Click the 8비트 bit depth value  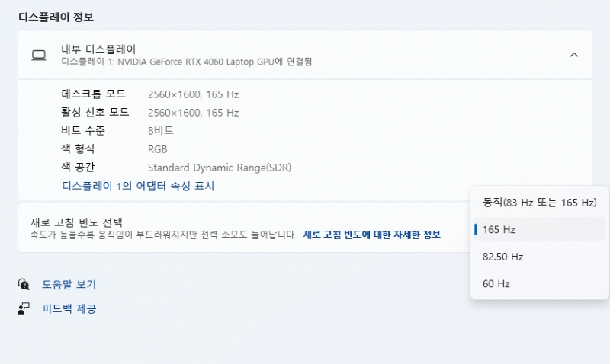coord(161,131)
